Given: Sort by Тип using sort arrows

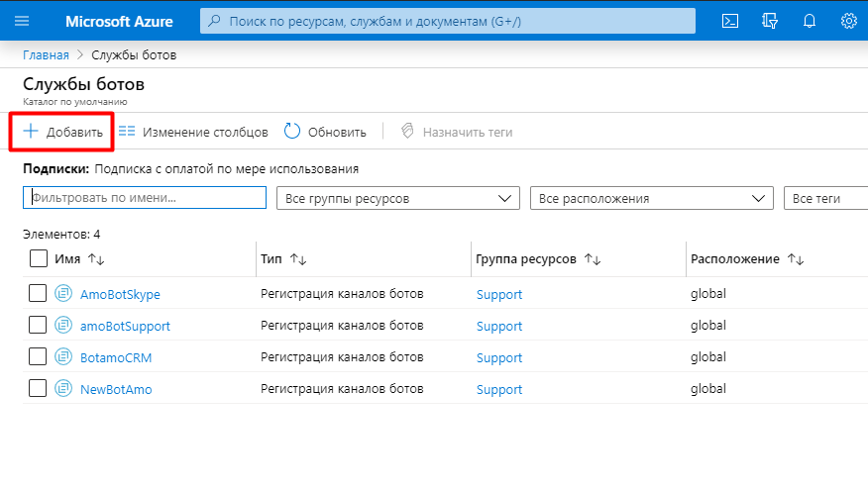Looking at the screenshot, I should point(298,259).
